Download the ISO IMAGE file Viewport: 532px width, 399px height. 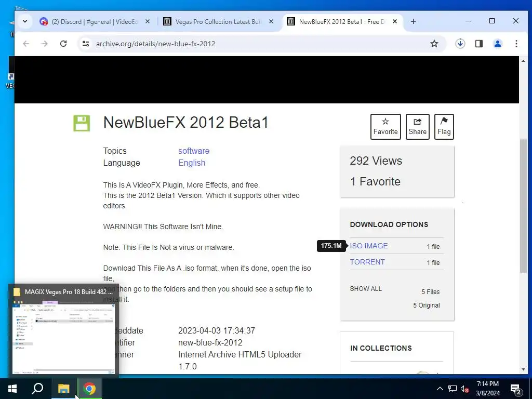[369, 246]
